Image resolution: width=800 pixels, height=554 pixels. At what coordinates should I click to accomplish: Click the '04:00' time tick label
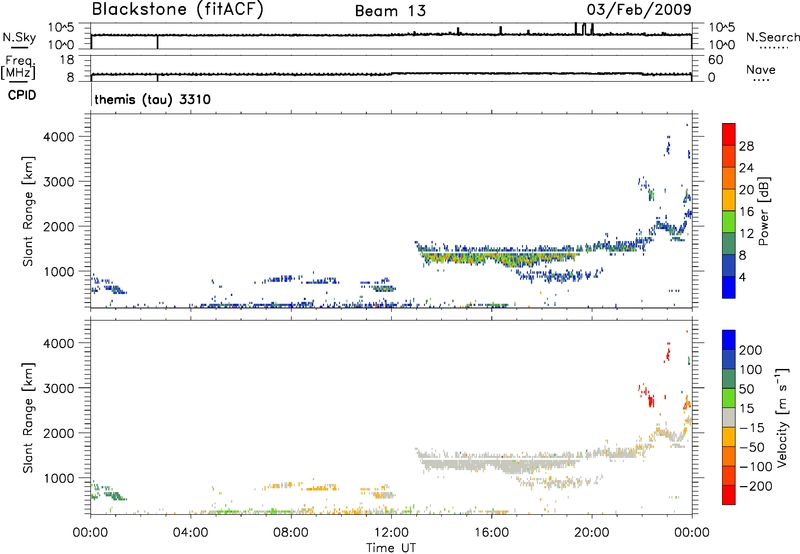coord(190,533)
